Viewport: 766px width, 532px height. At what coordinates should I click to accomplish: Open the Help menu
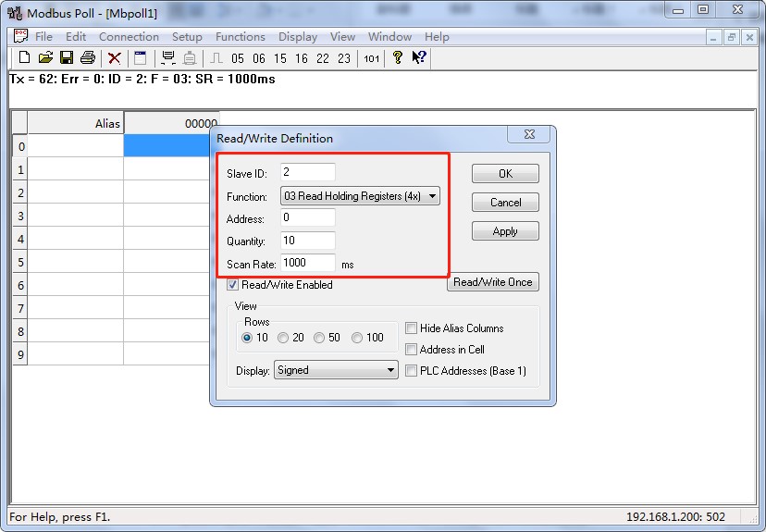(x=437, y=37)
